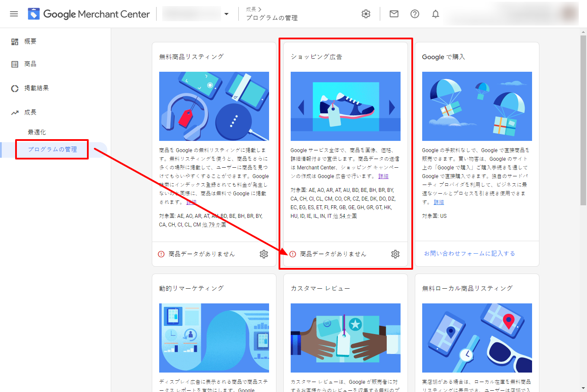Expand 他 79 か国 country list

pyautogui.click(x=214, y=225)
